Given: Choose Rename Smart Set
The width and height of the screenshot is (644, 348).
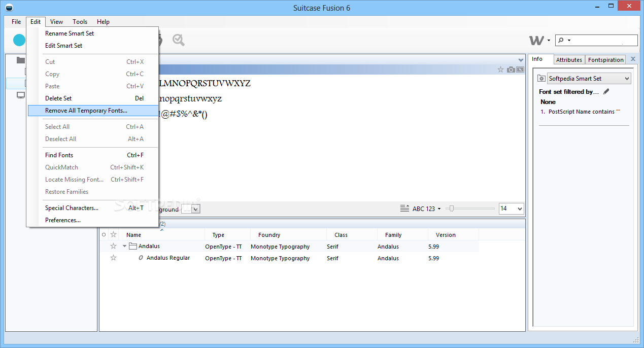Looking at the screenshot, I should (x=93, y=33).
